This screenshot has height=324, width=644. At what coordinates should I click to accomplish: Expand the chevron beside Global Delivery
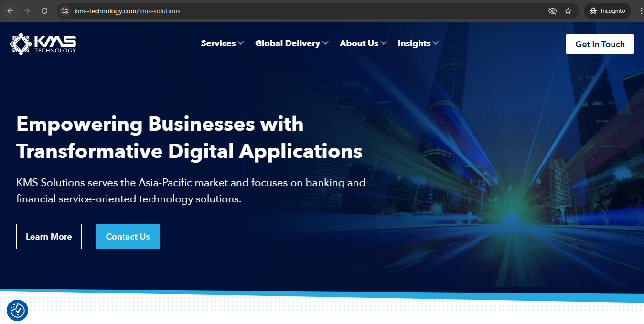325,43
